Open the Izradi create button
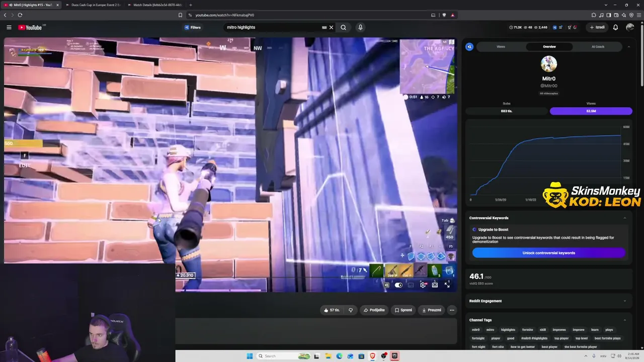Screen dimensions: 644x362 click(597, 28)
